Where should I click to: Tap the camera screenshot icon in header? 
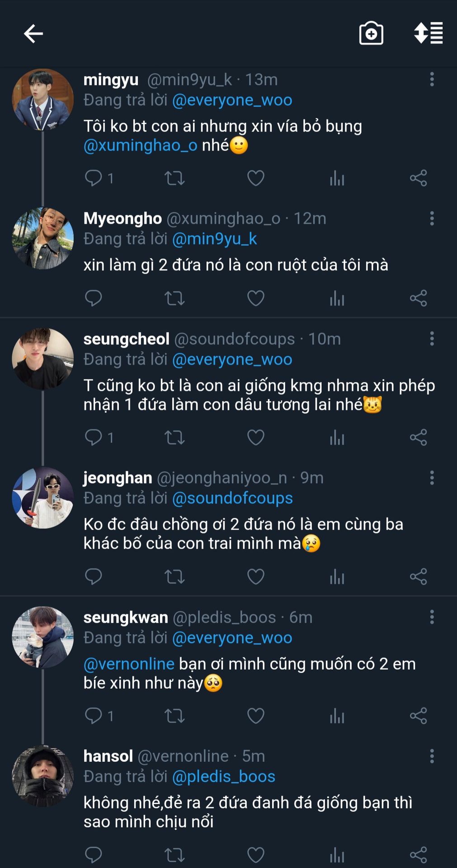pos(371,33)
